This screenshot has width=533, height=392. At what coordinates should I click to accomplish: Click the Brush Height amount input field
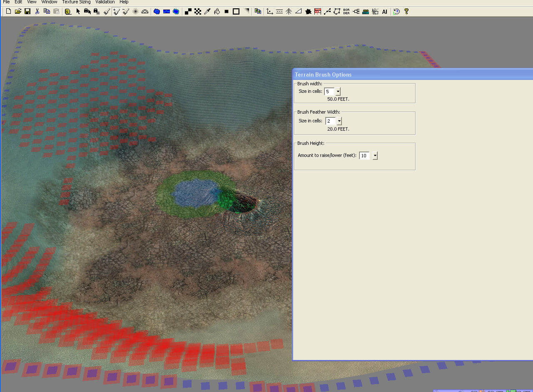point(364,156)
